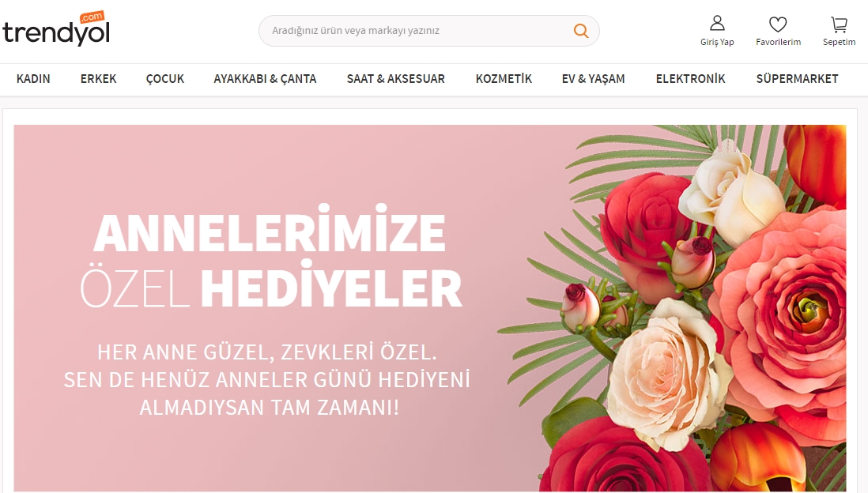The height and width of the screenshot is (493, 868).
Task: Click the Giriş Yap text link
Action: (x=717, y=42)
